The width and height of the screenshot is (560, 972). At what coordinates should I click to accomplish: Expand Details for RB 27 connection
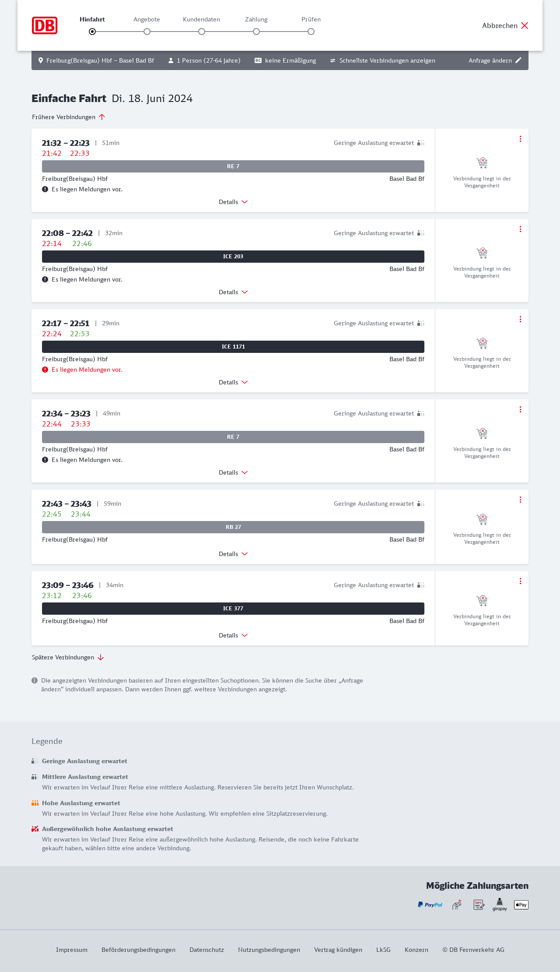point(233,554)
